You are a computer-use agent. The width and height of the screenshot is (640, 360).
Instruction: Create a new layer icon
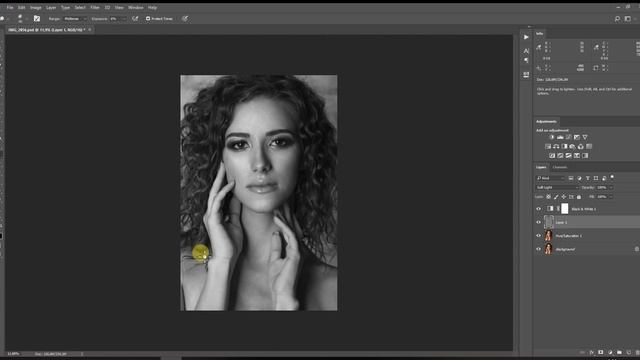click(x=629, y=352)
